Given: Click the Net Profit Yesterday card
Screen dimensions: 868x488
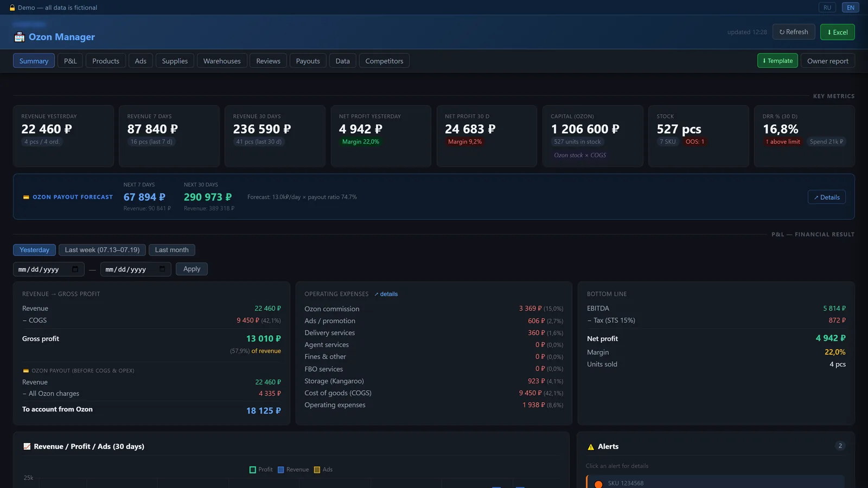Looking at the screenshot, I should (x=381, y=136).
